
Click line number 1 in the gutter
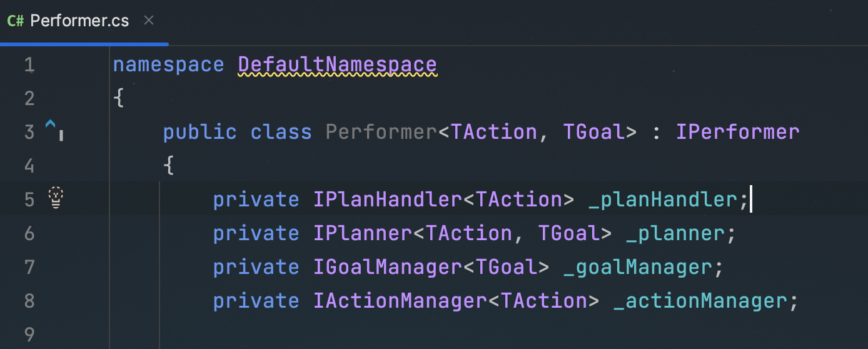[x=29, y=64]
